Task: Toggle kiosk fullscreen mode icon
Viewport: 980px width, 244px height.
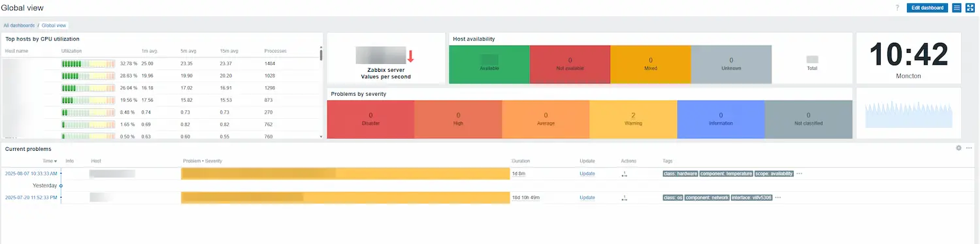Action: pyautogui.click(x=970, y=8)
